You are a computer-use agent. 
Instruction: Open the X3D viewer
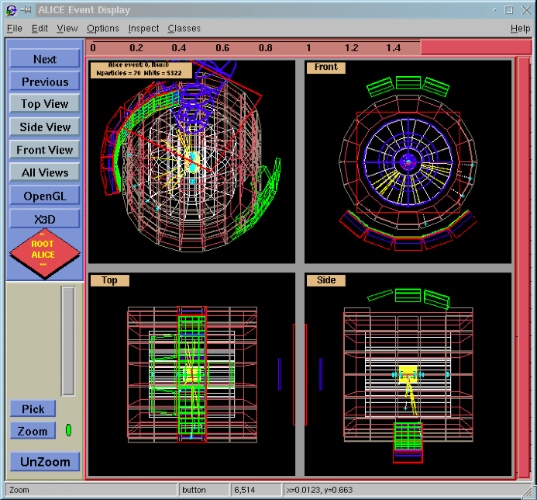coord(45,219)
